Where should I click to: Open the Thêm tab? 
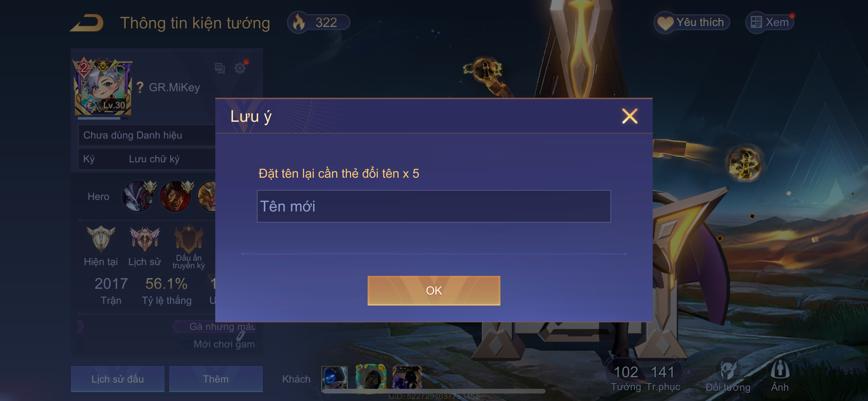216,379
